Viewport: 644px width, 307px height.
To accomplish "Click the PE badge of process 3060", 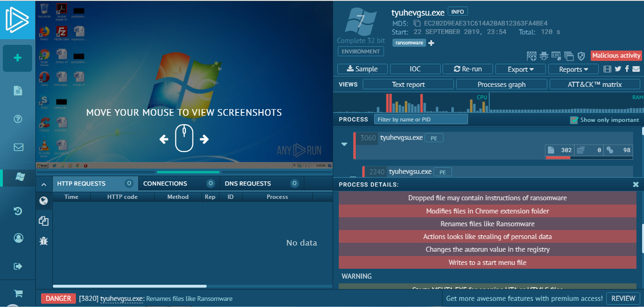I will [434, 138].
